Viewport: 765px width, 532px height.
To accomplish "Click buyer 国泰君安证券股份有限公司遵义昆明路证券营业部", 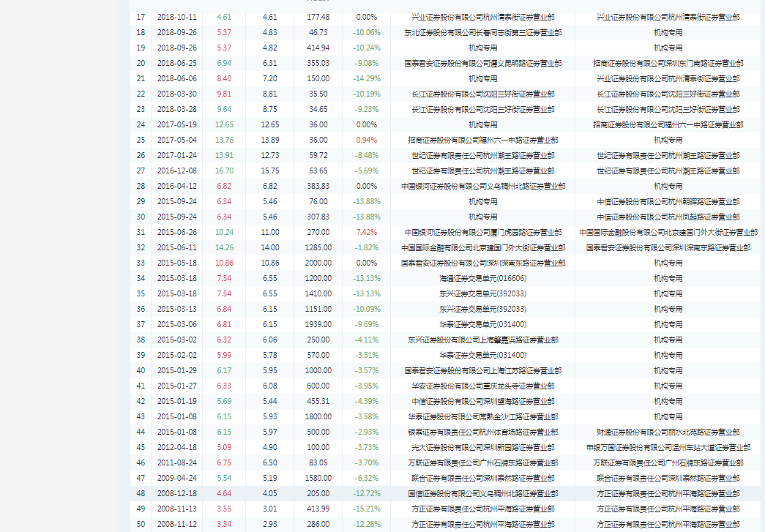I will (x=482, y=63).
